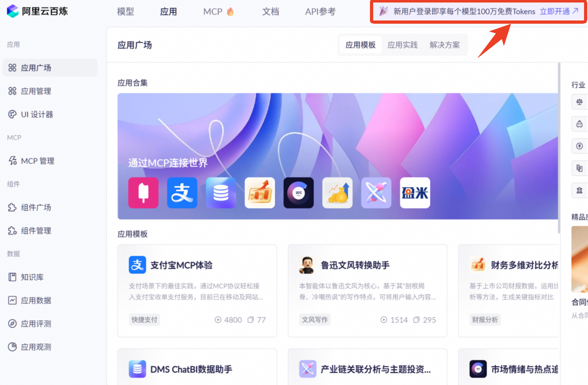Image resolution: width=588 pixels, height=385 pixels.
Task: Switch to the 应用实践 tab
Action: pos(402,45)
